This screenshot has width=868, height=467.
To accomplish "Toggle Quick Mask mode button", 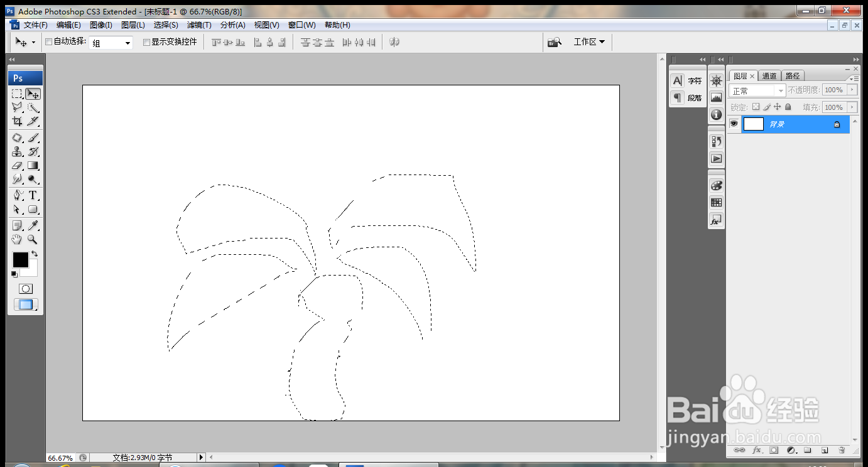I will tap(25, 289).
